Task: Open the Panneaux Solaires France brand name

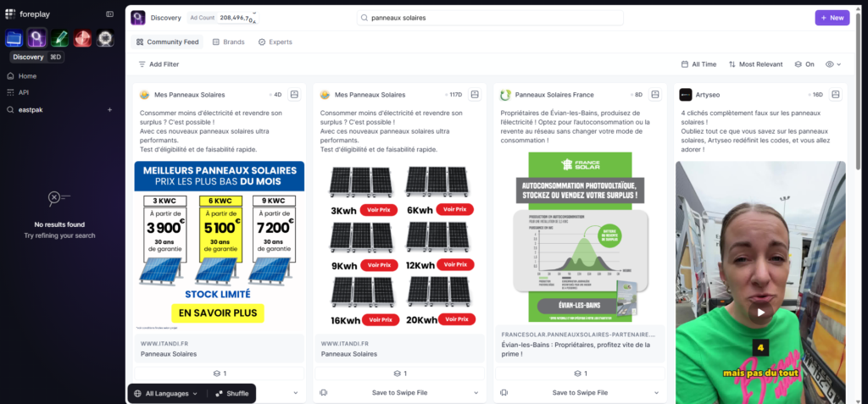Action: (554, 95)
